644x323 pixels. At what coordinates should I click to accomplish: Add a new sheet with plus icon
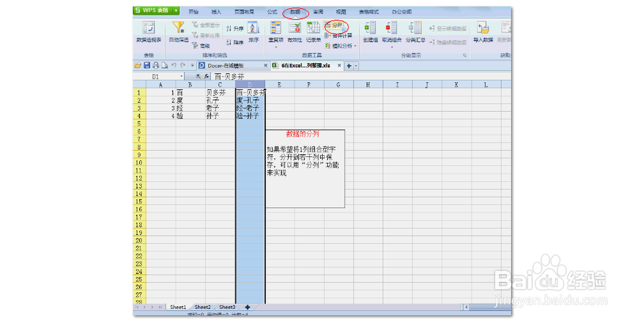coord(248,307)
